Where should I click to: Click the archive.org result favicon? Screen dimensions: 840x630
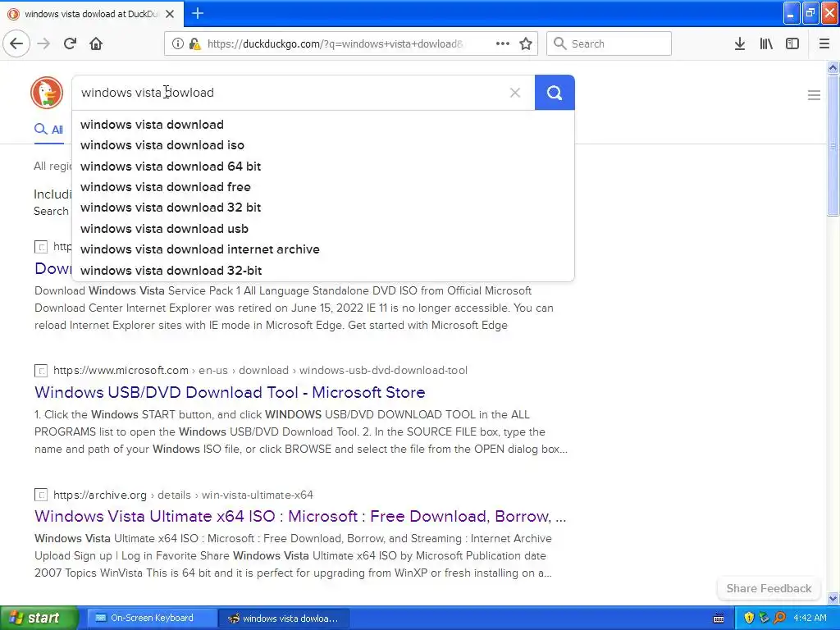[41, 495]
